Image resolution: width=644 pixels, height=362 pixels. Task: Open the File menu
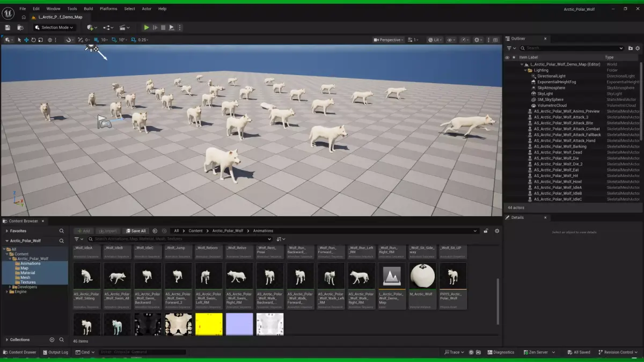(x=23, y=9)
